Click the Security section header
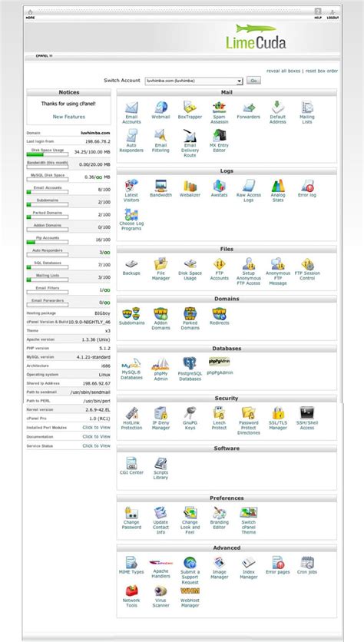The width and height of the screenshot is (364, 642). (x=227, y=399)
